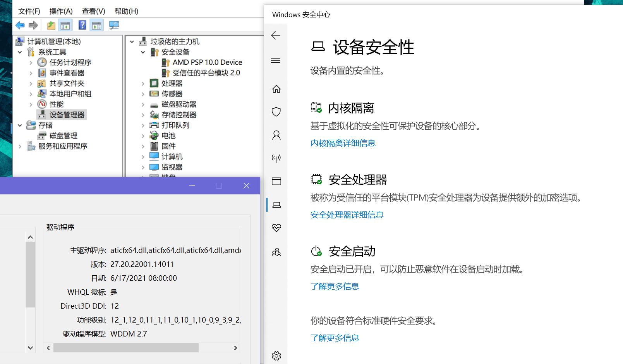Screen dimensions: 623x364
Task: Collapse the 存储 tree node
Action: coord(20,125)
